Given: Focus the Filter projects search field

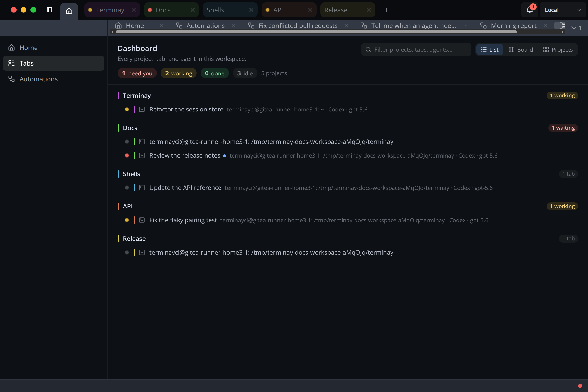Looking at the screenshot, I should click(x=416, y=49).
